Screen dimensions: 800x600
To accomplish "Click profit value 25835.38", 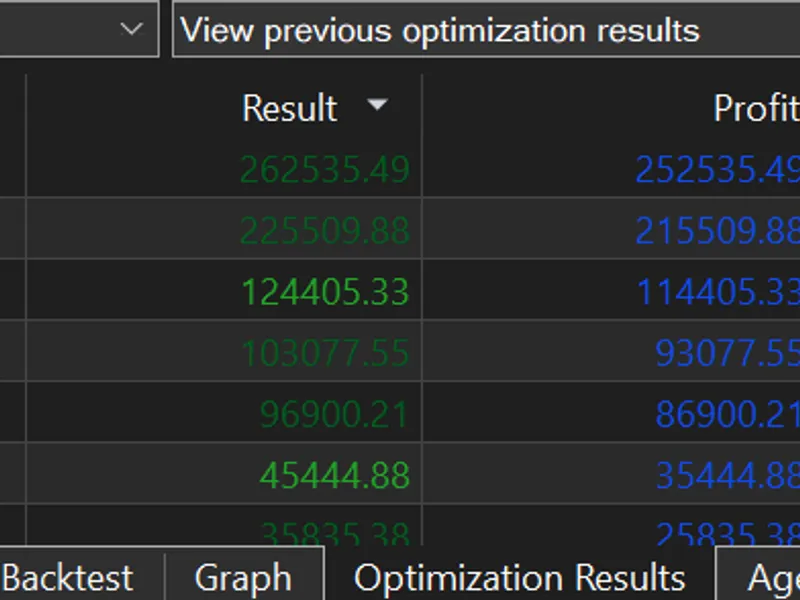I will click(727, 534).
